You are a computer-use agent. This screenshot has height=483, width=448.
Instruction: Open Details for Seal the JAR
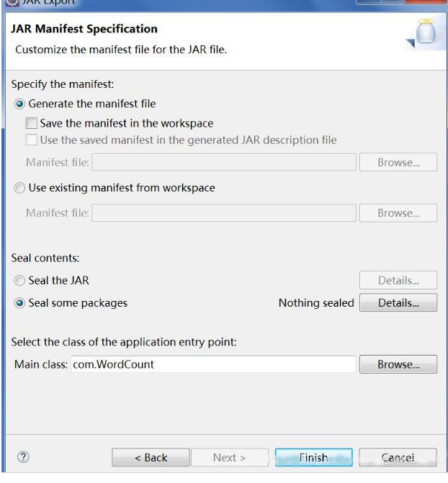click(398, 280)
